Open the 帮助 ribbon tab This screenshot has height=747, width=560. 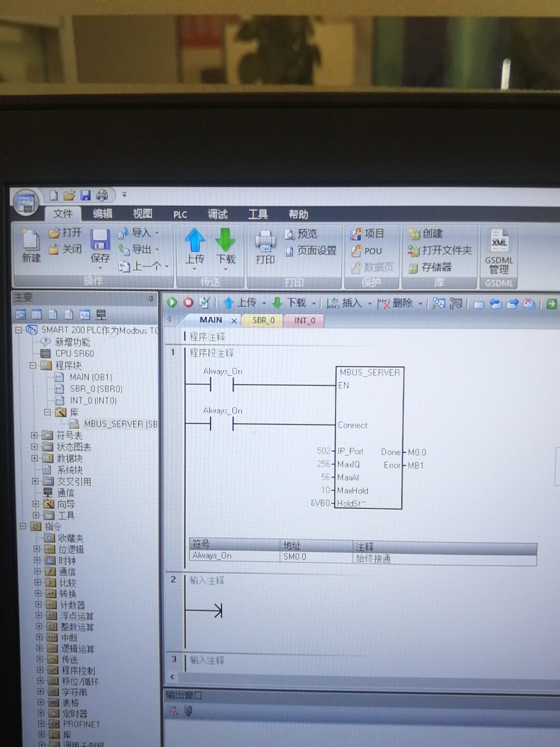coord(298,214)
